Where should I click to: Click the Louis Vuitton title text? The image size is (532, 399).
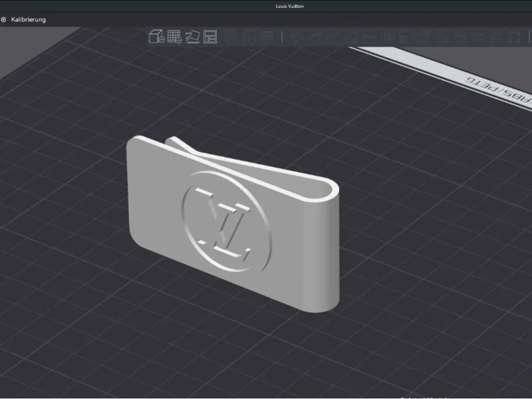point(289,6)
